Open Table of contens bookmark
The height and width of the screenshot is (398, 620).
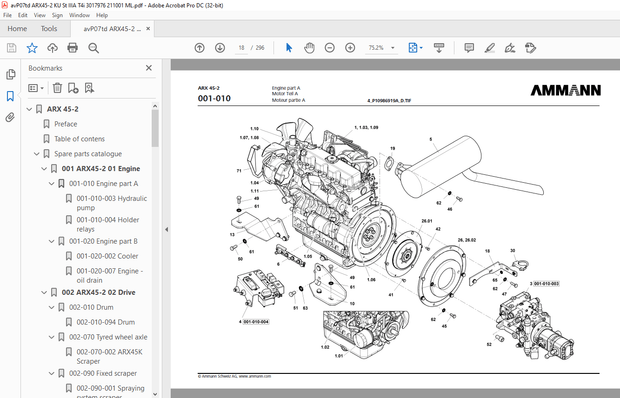coord(79,139)
